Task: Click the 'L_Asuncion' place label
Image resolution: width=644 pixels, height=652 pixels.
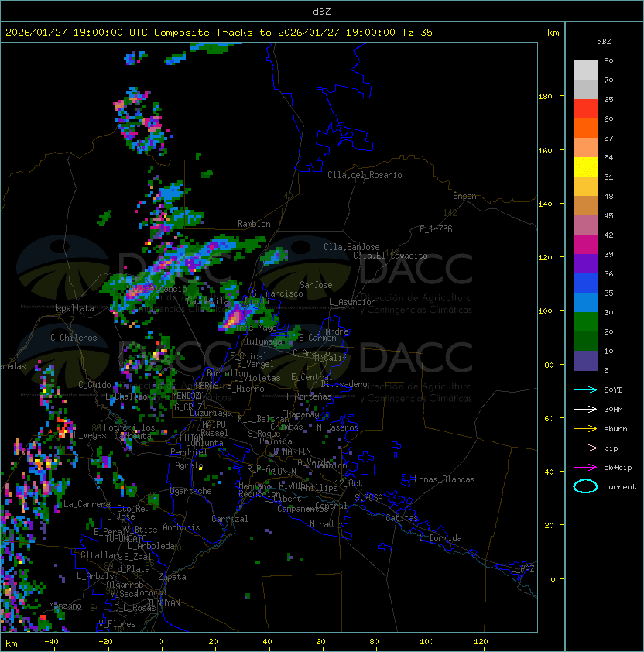Action: 352,302
